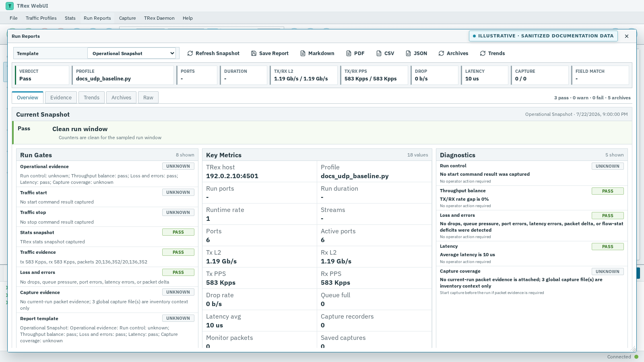This screenshot has height=362, width=644.
Task: Click the TRex WebUI logo icon
Action: pos(10,6)
